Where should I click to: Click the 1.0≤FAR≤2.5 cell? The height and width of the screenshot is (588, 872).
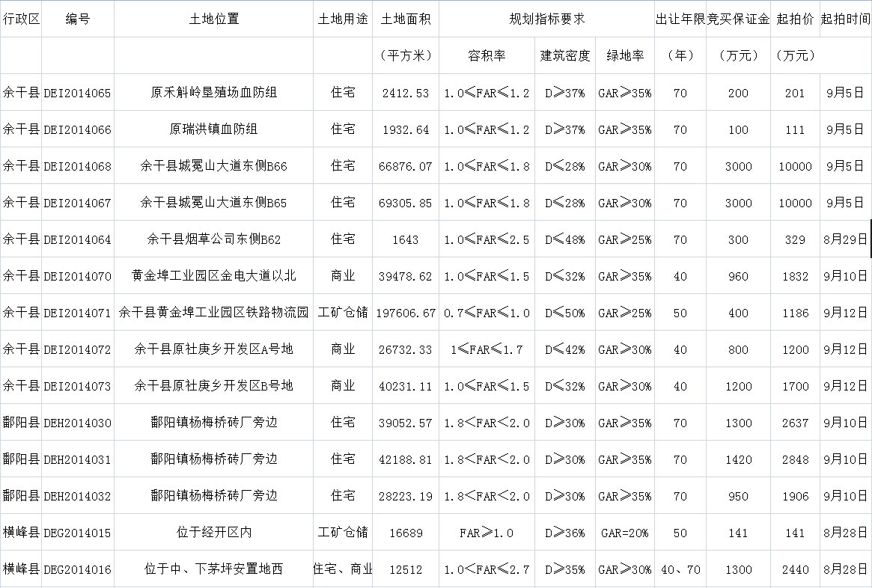[487, 239]
